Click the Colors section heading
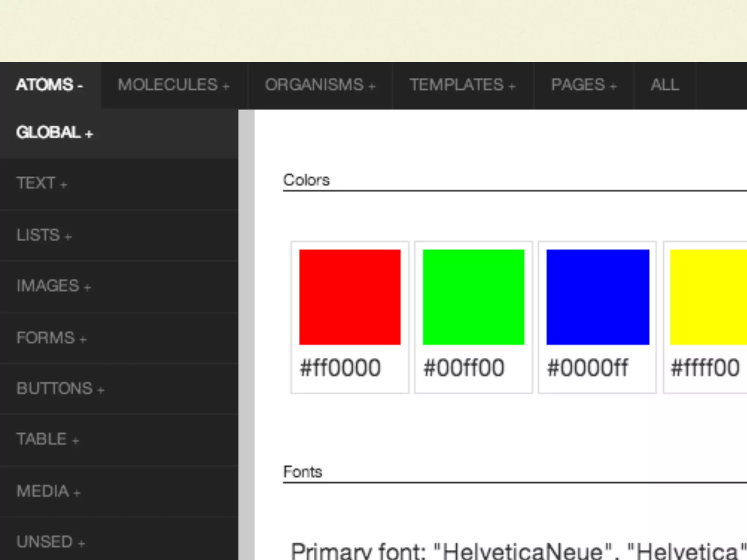 (306, 180)
